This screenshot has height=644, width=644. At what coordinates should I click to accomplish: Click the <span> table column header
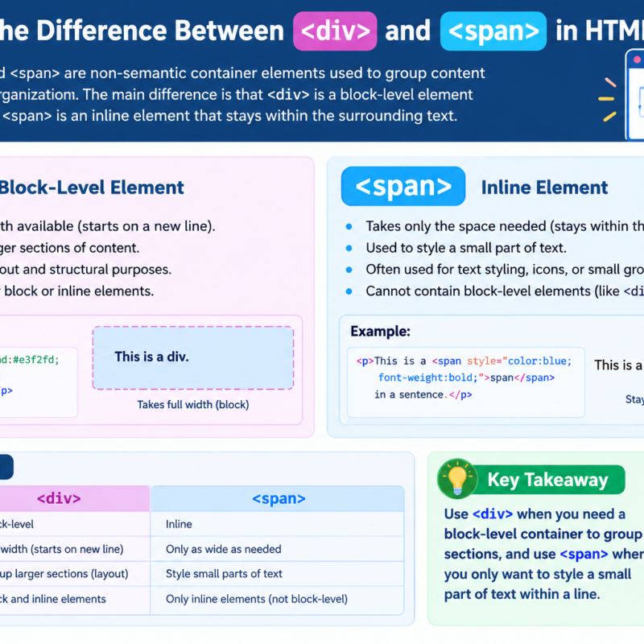278,498
